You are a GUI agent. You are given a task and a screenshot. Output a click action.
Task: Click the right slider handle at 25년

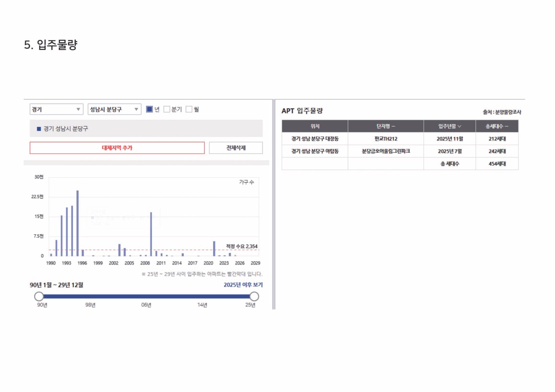tap(254, 296)
